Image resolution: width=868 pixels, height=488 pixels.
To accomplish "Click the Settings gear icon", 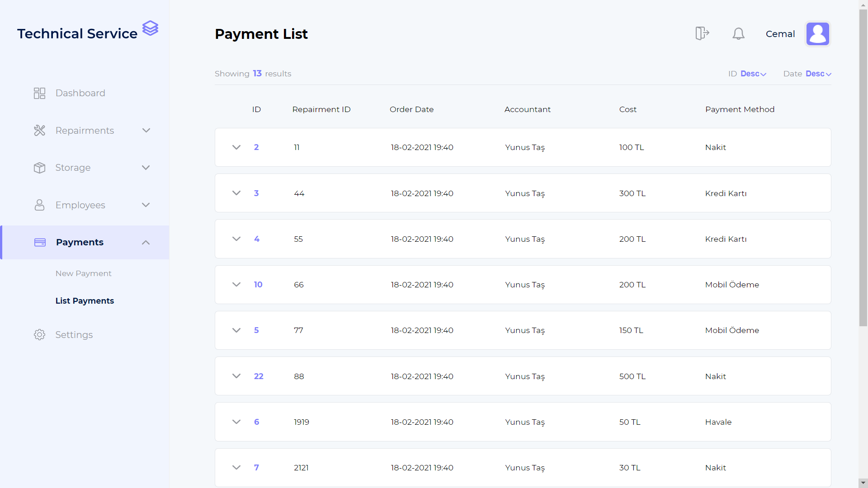I will coord(40,335).
